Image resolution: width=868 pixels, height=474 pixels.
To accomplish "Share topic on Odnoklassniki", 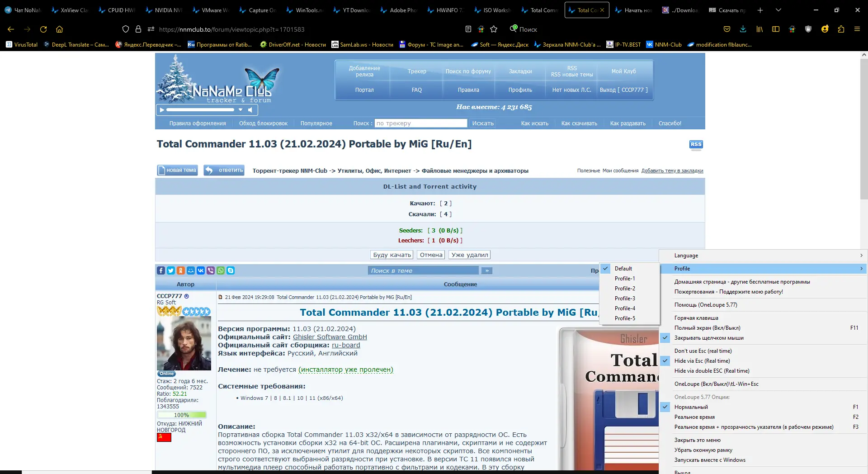I will [x=181, y=270].
